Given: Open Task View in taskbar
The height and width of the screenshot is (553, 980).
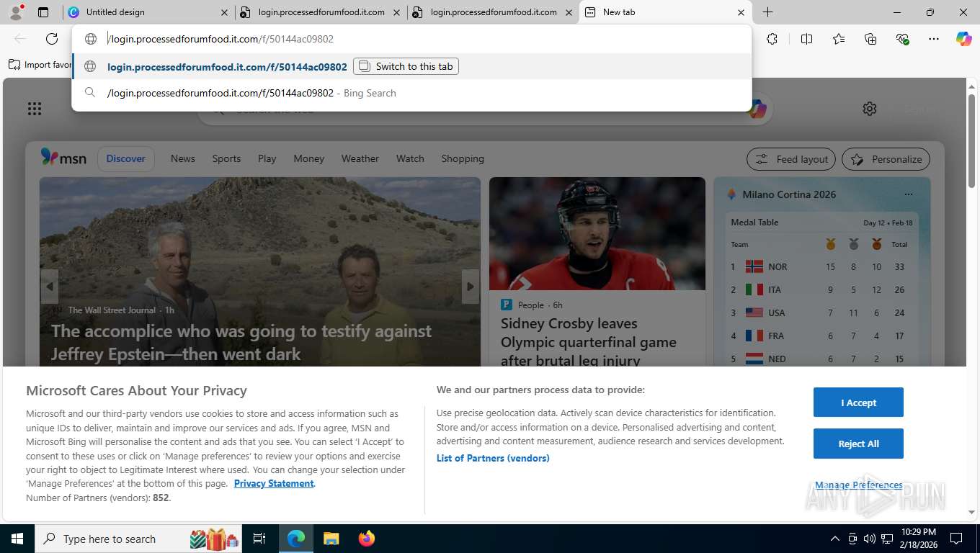Looking at the screenshot, I should click(x=259, y=539).
